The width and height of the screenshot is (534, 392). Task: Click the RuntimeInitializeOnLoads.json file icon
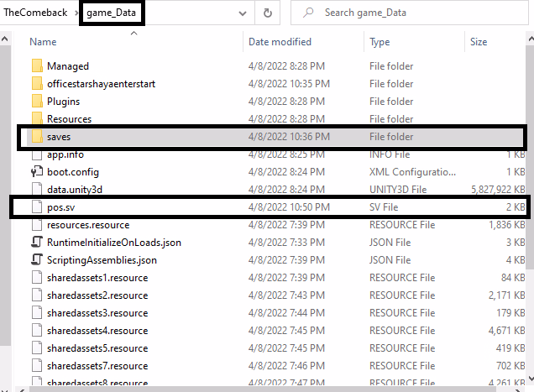pyautogui.click(x=37, y=242)
